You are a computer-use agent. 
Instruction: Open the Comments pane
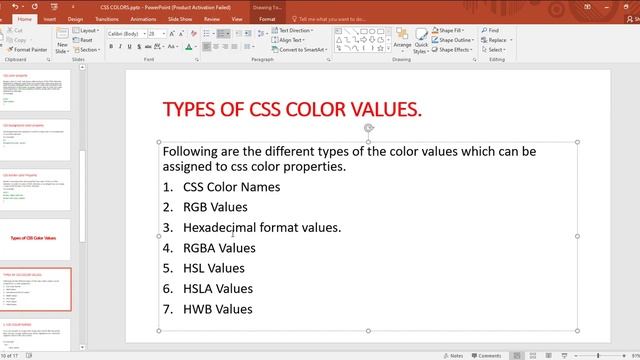[x=486, y=356]
